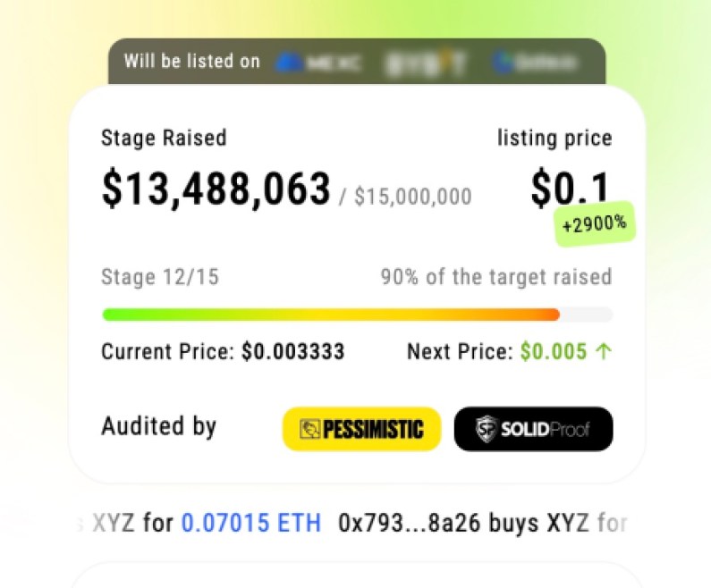Screen dimensions: 711x588
Task: Click the blurred third exchange logo
Action: pos(532,63)
